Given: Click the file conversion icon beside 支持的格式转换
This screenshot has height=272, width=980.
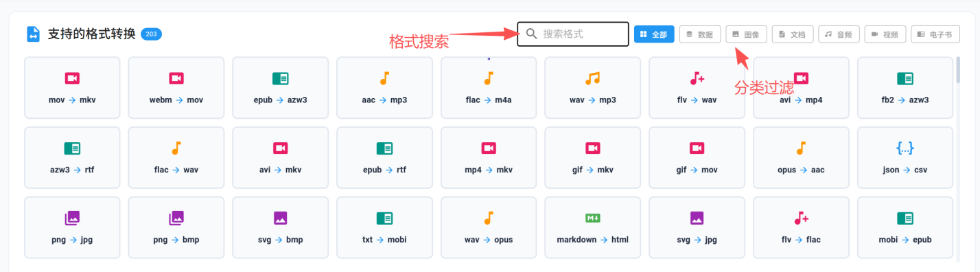Looking at the screenshot, I should pos(33,34).
